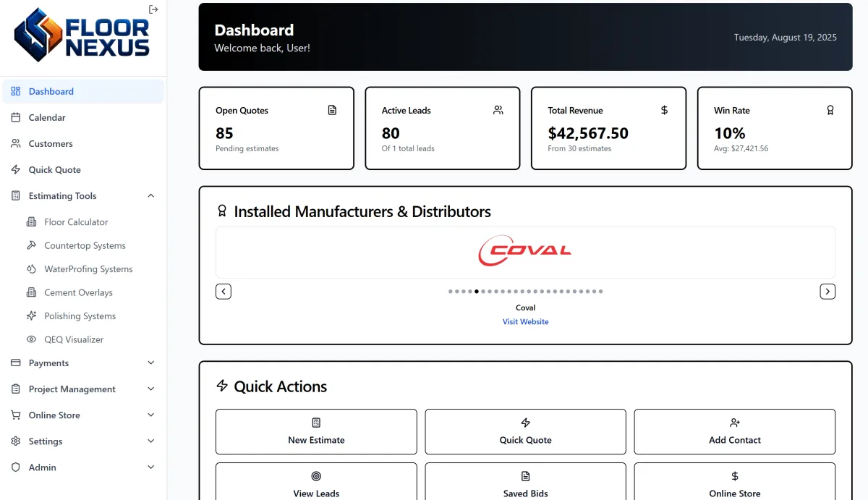Click the Cement Overlays icon
This screenshot has height=500, width=868.
[31, 292]
